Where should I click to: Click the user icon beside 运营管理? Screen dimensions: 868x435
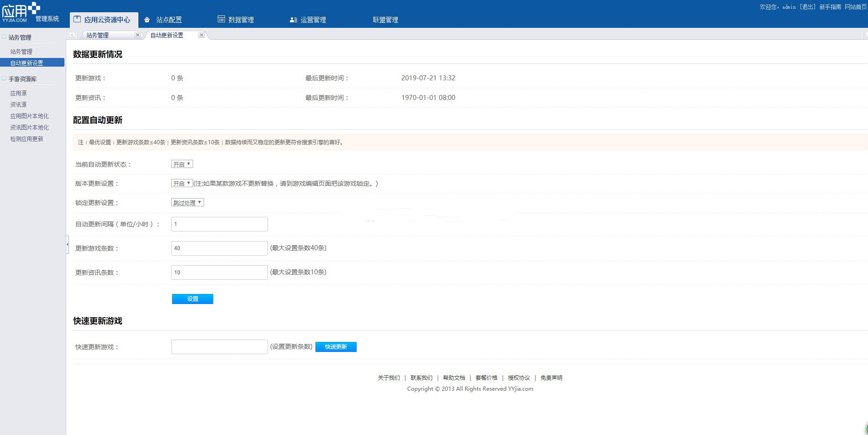pyautogui.click(x=293, y=20)
